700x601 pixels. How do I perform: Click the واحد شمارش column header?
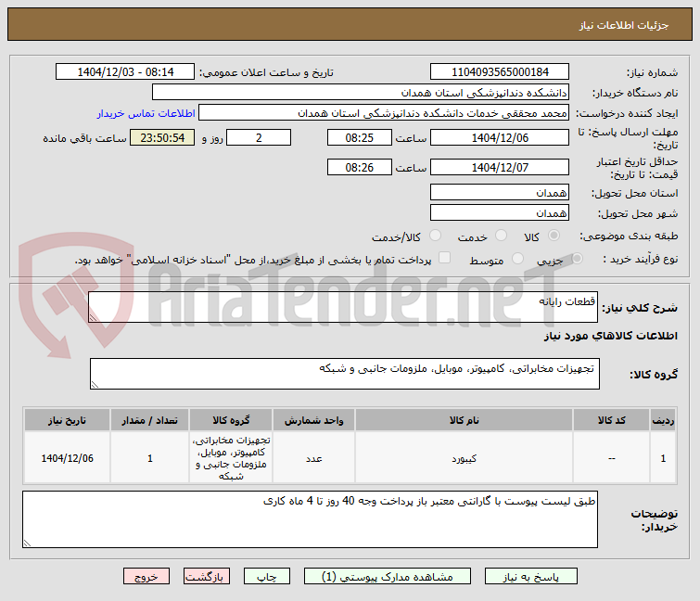click(313, 420)
